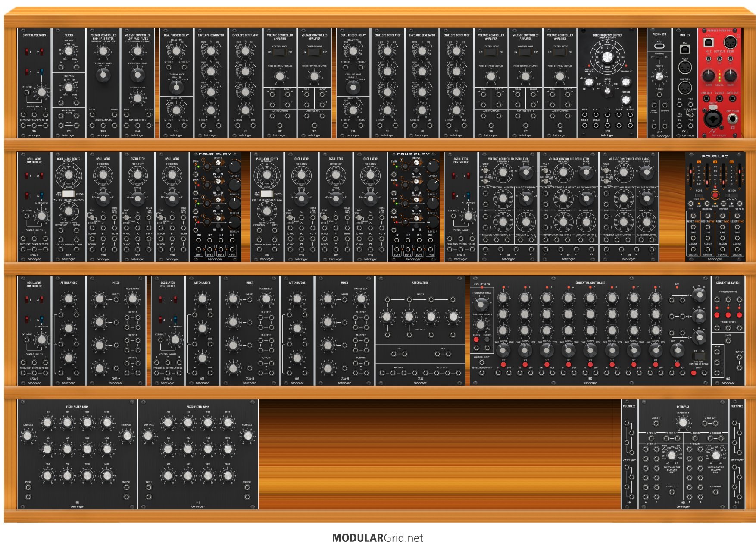756x547 pixels.
Task: Click the PHONES jack on Audio-USB module
Action: 659,94
